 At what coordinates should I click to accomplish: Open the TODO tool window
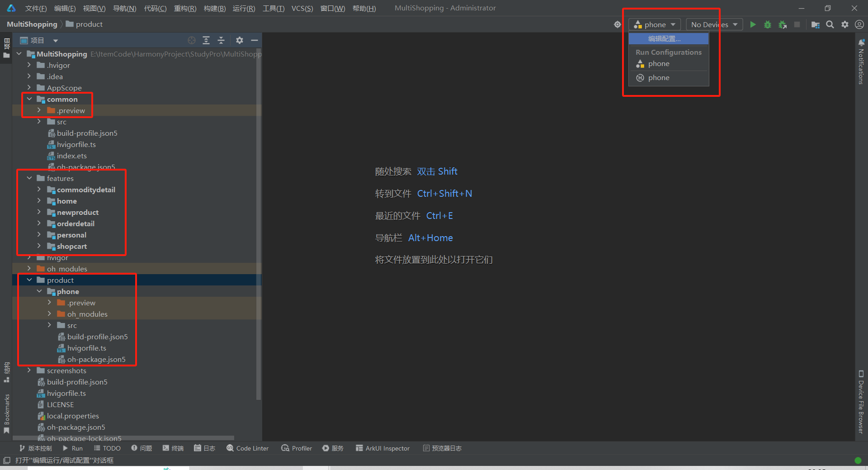click(x=107, y=448)
